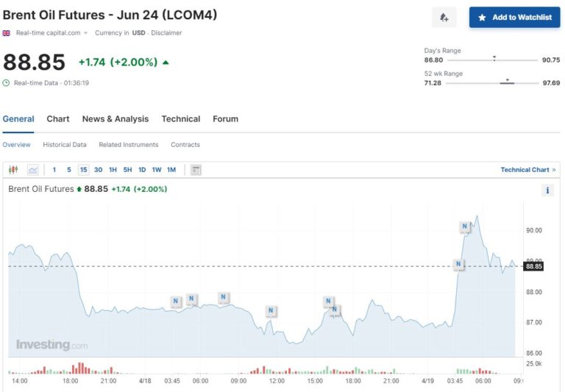Select the 30-minute chart interval

pos(98,170)
